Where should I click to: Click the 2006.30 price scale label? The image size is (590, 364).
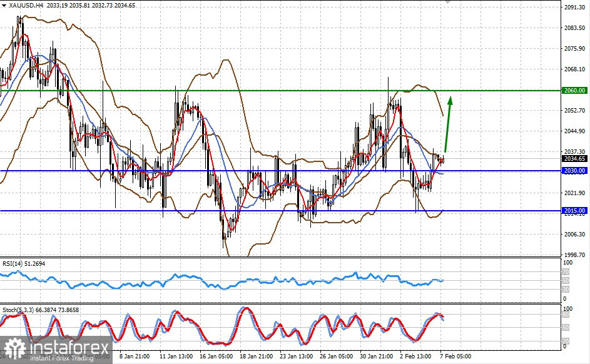point(574,235)
